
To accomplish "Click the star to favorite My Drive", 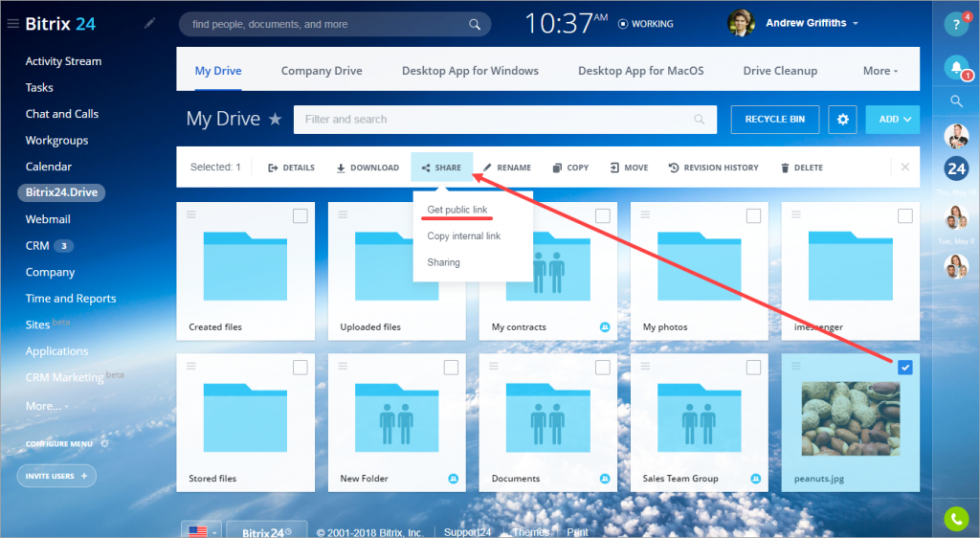I will (275, 119).
